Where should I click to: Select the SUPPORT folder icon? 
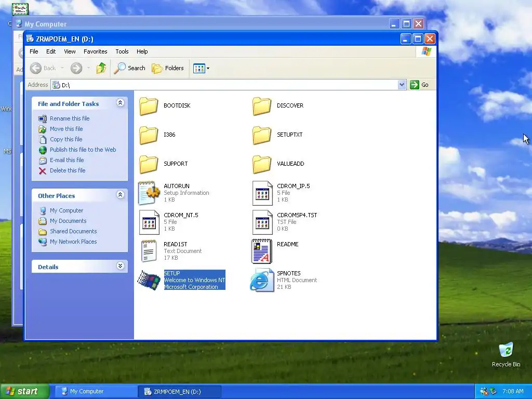pyautogui.click(x=149, y=164)
